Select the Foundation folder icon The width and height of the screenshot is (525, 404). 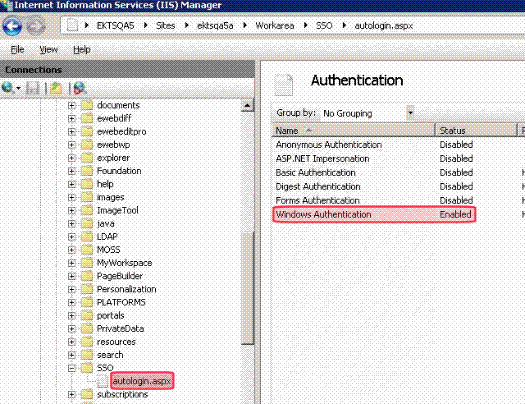(87, 171)
